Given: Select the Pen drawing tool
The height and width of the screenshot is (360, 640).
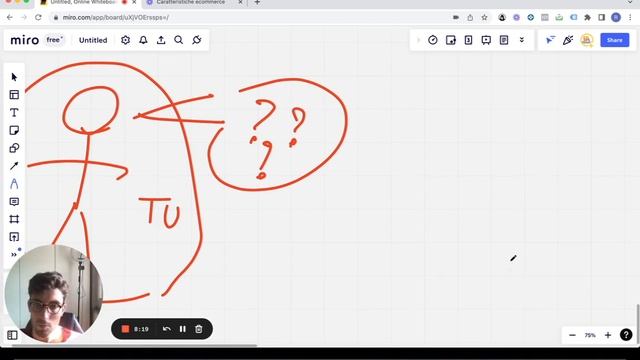Looking at the screenshot, I should [14, 184].
